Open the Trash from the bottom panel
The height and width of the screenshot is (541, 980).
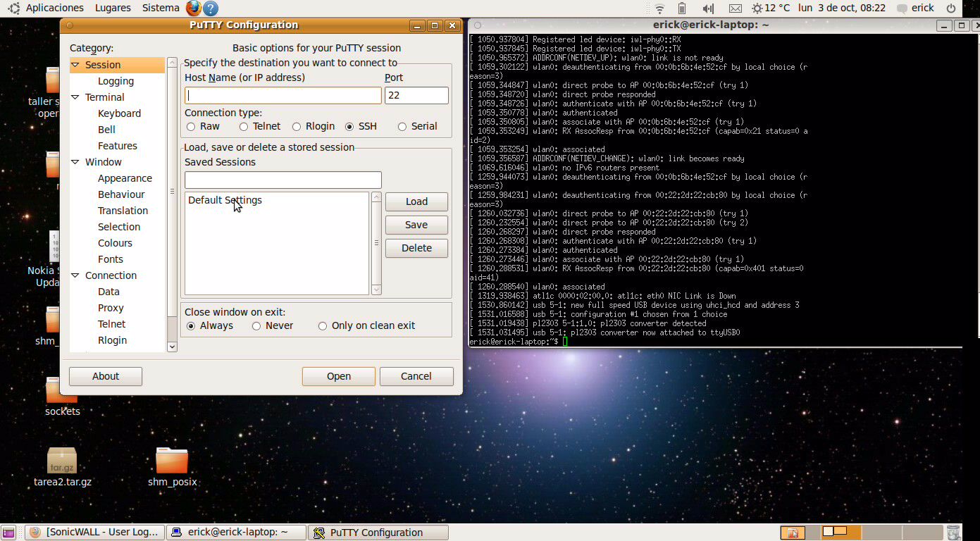point(953,533)
